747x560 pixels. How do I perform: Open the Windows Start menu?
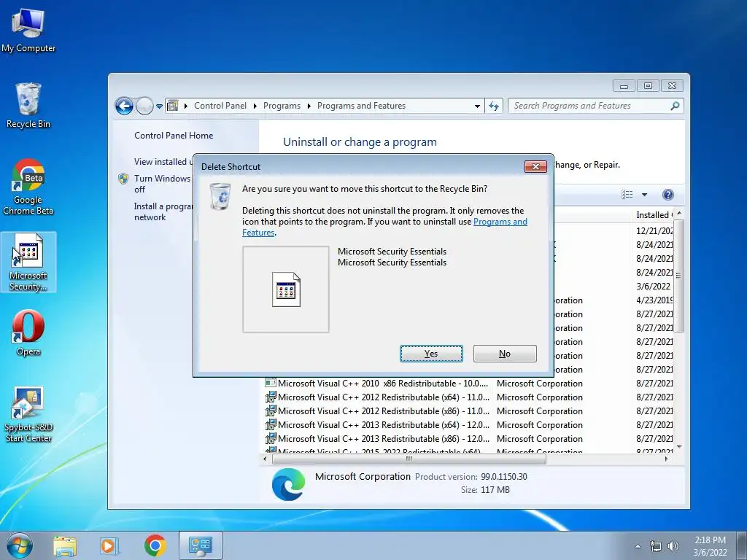(19, 545)
